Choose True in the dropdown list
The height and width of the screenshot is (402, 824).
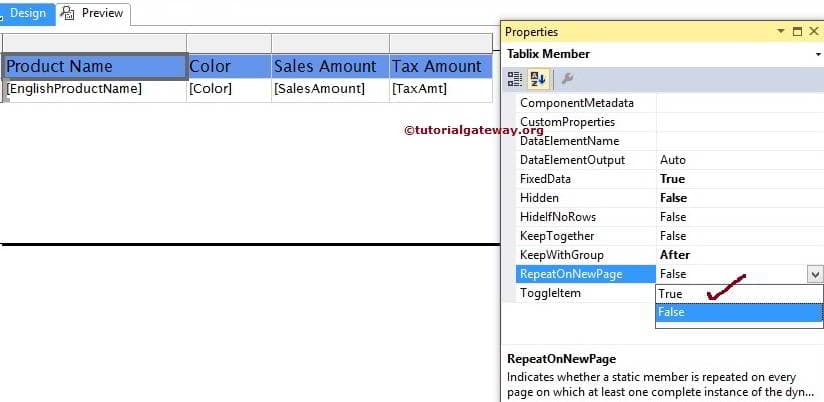(739, 294)
